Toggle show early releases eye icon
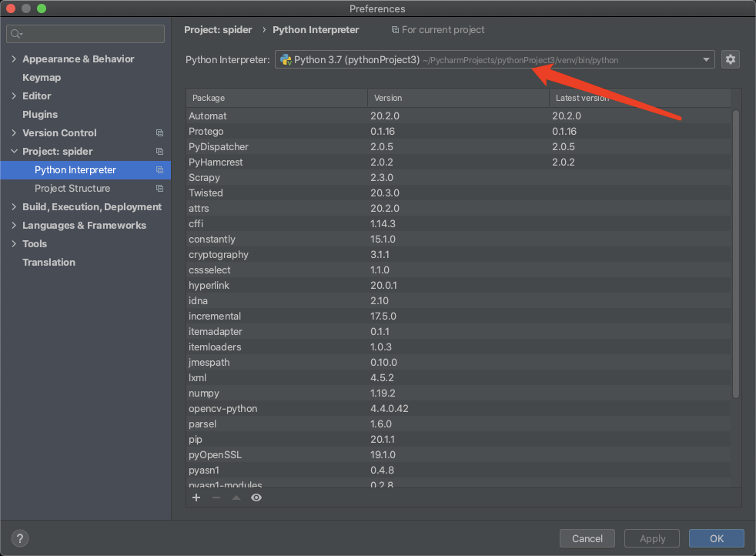 click(x=256, y=497)
